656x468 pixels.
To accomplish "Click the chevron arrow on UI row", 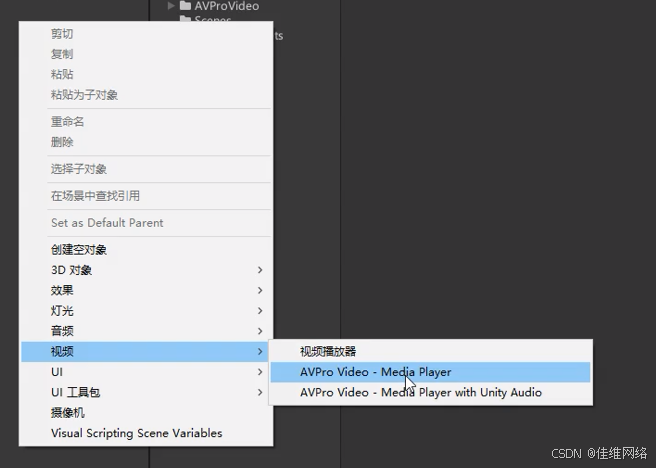I will 260,372.
